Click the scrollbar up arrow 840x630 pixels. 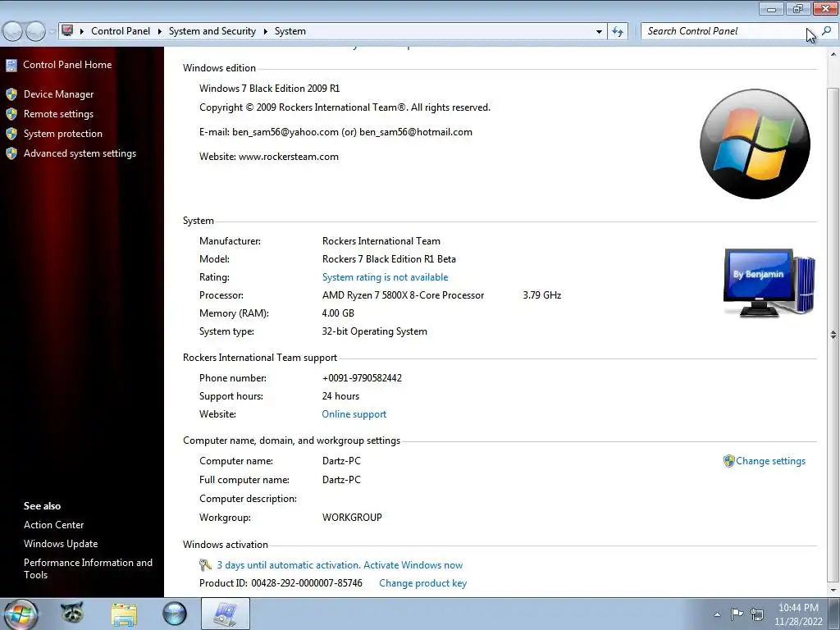point(833,54)
